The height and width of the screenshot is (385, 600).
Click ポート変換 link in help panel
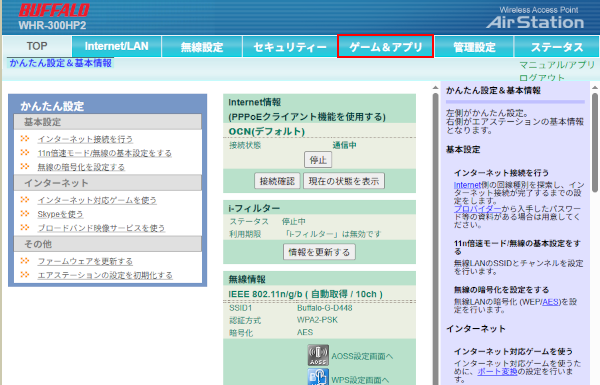point(497,371)
